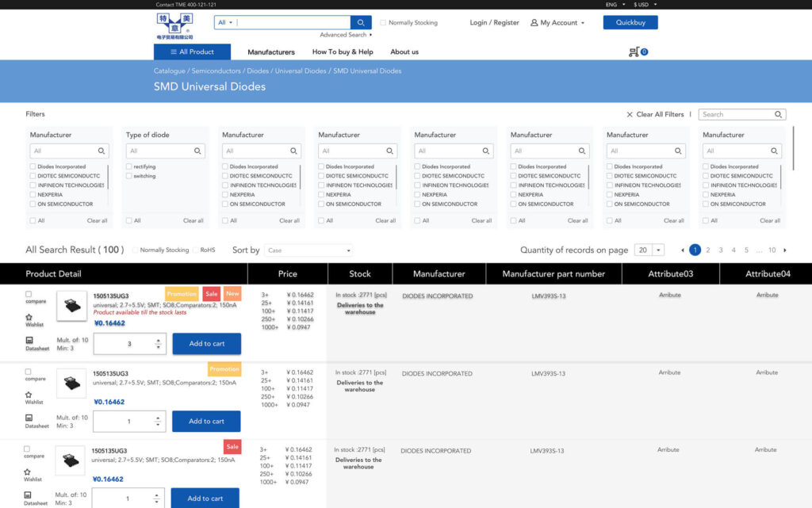Click the Manufacturer part number column header
Image resolution: width=812 pixels, height=508 pixels.
coord(553,273)
